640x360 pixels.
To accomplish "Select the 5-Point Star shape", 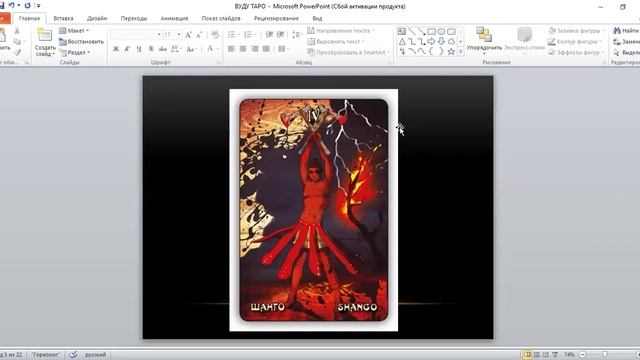I will 451,52.
